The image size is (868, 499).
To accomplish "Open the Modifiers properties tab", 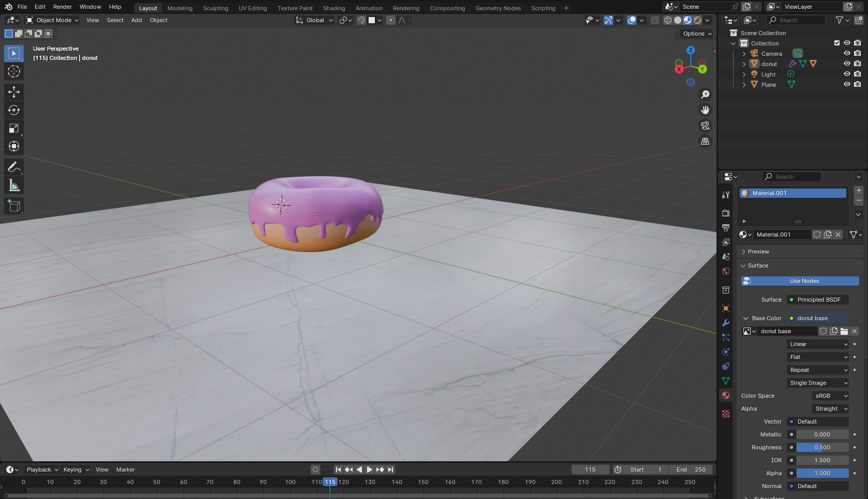I will pos(726,323).
